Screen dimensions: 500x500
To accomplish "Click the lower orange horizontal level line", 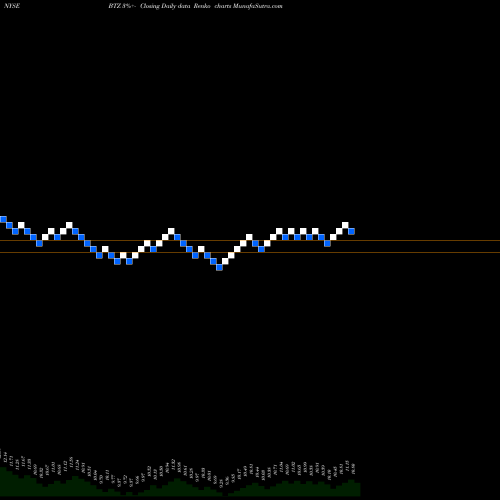I will point(250,252).
